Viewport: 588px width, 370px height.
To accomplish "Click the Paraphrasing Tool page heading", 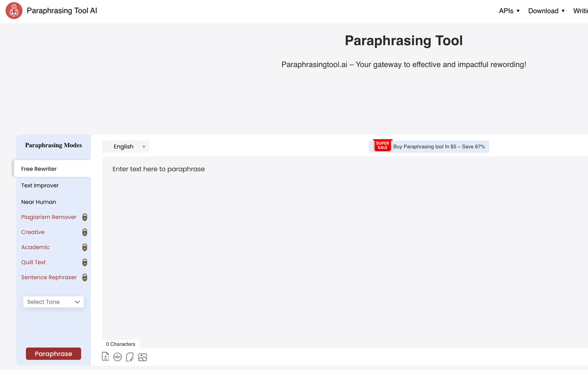I will click(x=404, y=41).
